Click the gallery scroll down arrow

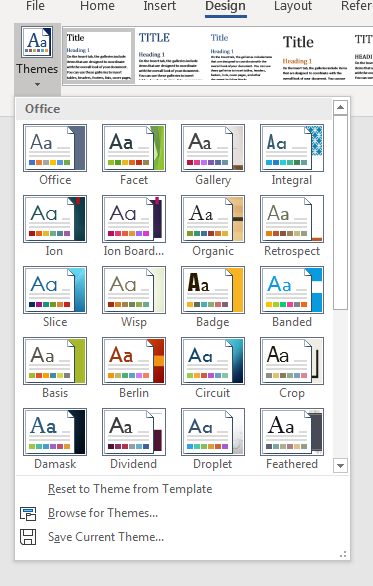(340, 466)
